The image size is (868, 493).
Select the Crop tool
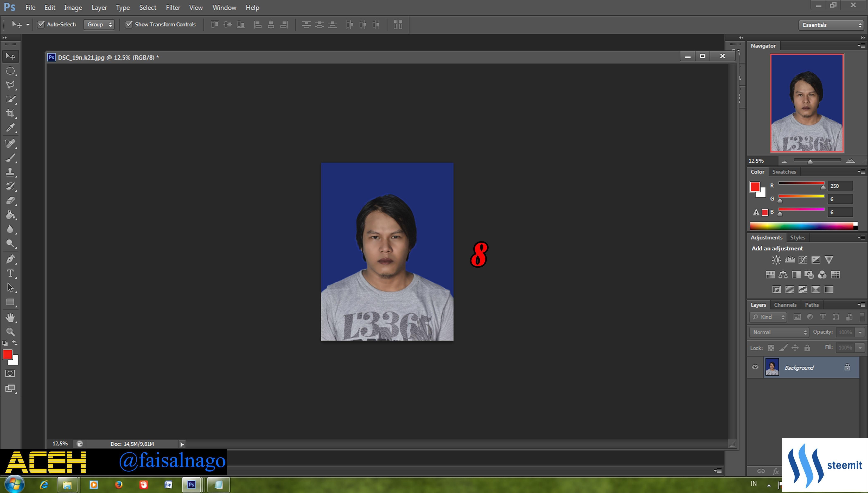tap(10, 113)
